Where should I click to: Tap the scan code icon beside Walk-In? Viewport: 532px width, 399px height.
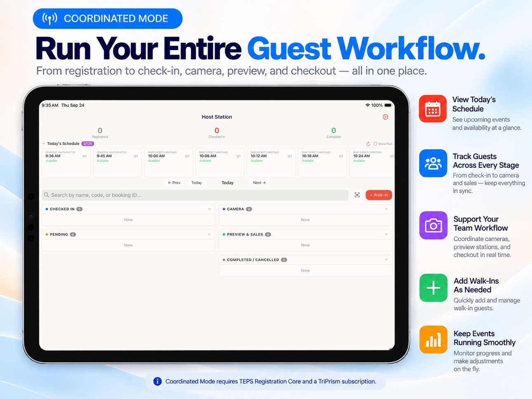[x=357, y=195]
